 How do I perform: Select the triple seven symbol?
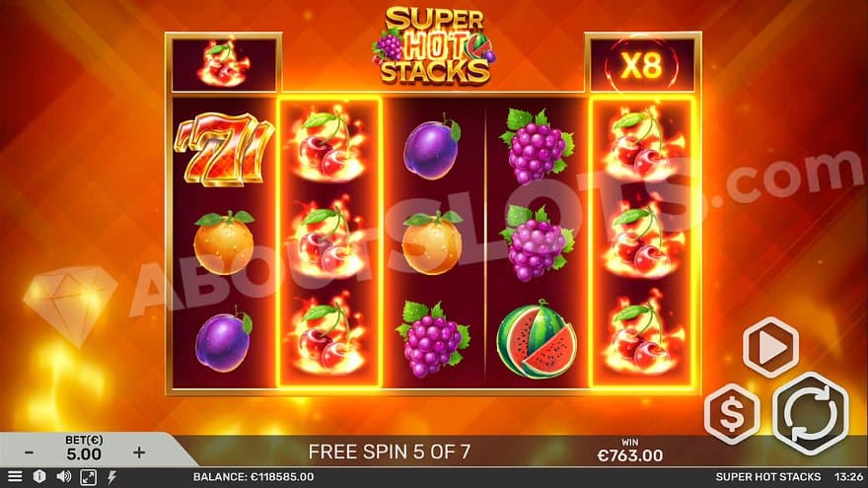click(224, 148)
